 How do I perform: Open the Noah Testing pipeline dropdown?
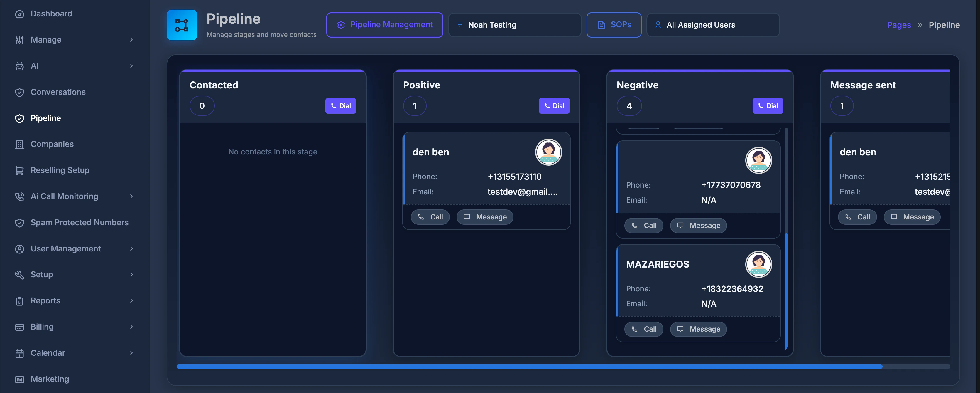click(514, 25)
